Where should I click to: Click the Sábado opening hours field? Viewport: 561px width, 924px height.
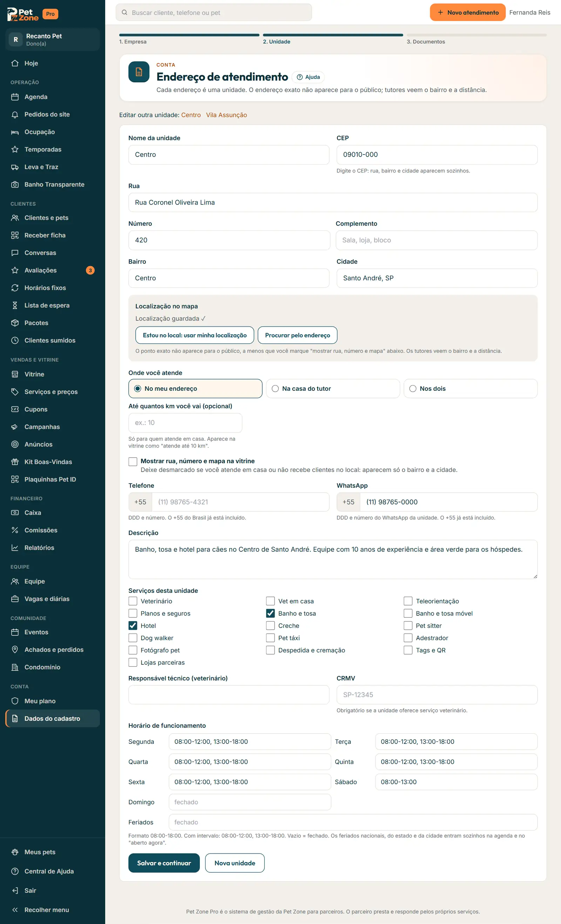[x=456, y=782]
